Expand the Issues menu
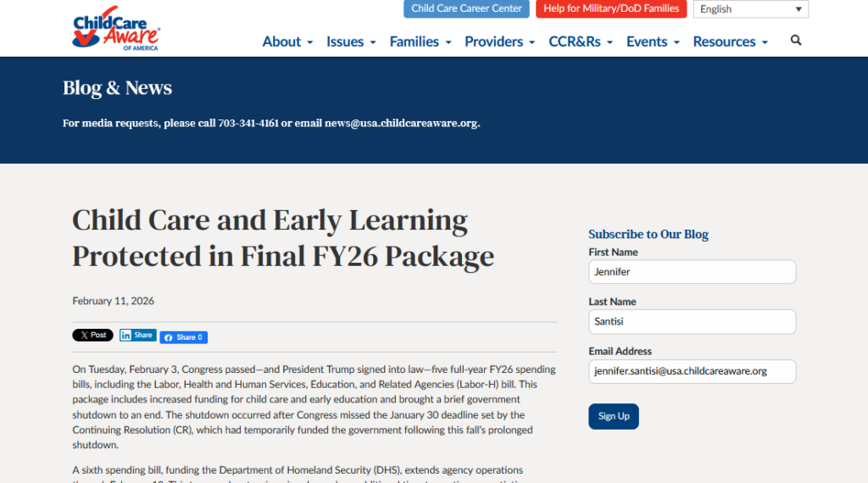This screenshot has width=868, height=483. coord(351,42)
